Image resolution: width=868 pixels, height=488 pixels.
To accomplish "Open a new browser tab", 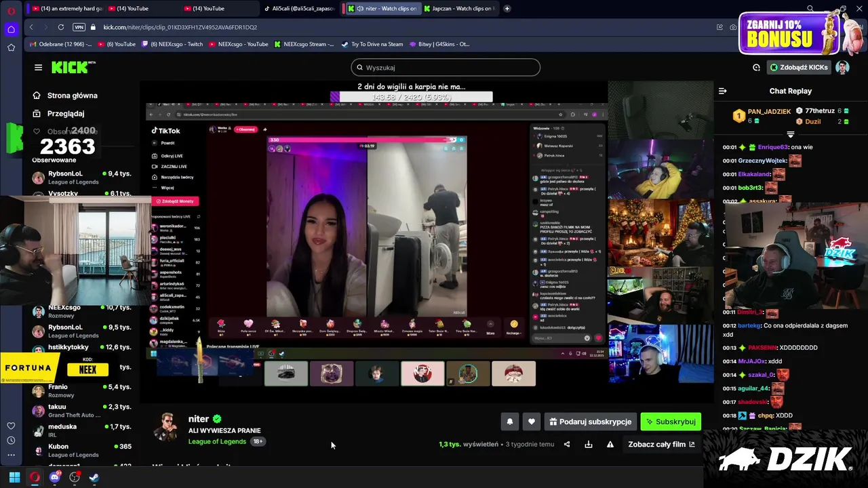I will point(507,9).
